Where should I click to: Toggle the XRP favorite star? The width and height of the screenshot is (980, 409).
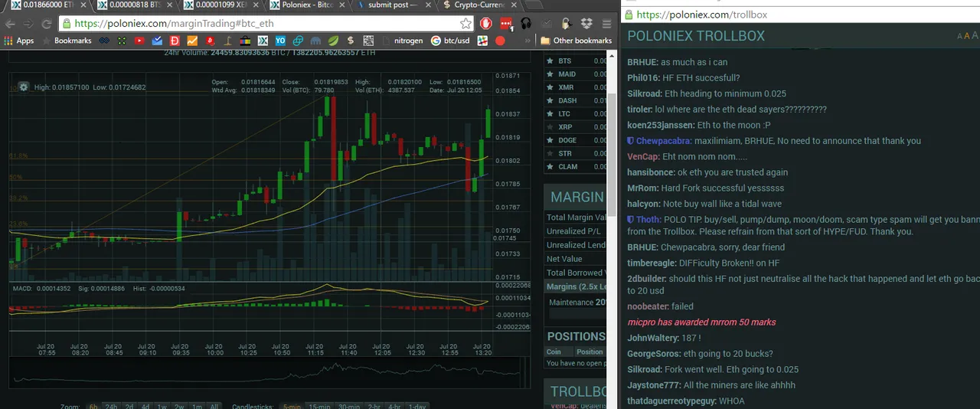[x=550, y=127]
